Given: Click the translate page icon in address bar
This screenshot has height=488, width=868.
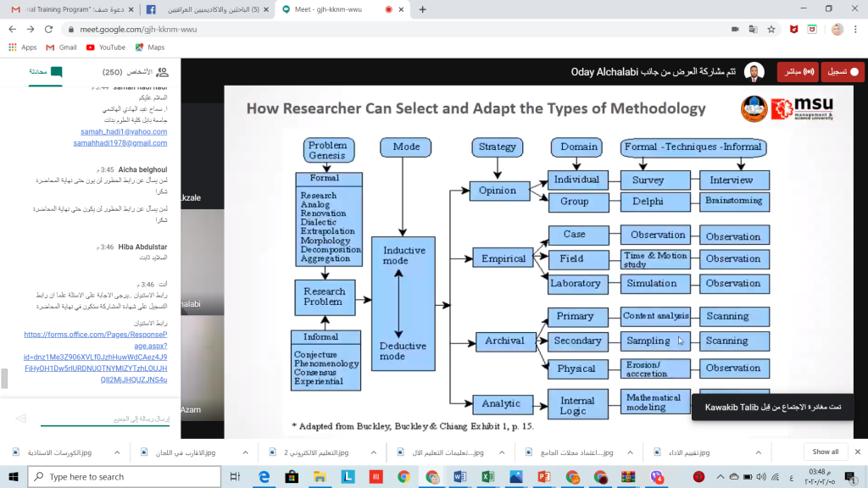Looking at the screenshot, I should click(x=753, y=29).
